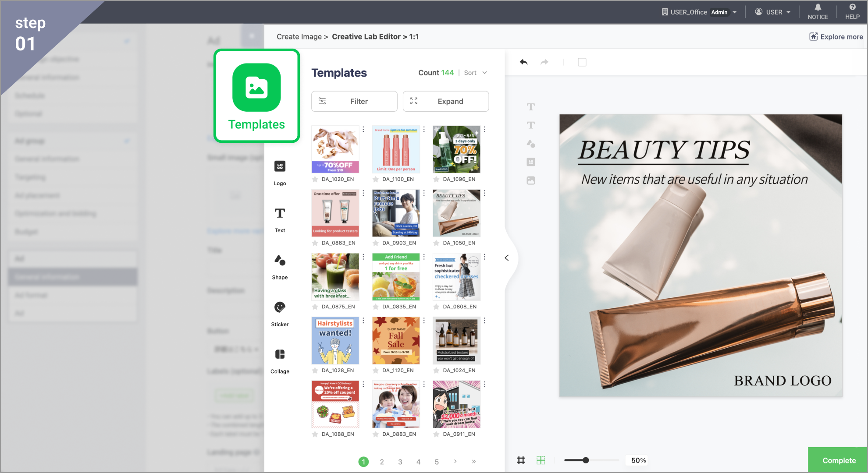Click the Filter button

(354, 101)
